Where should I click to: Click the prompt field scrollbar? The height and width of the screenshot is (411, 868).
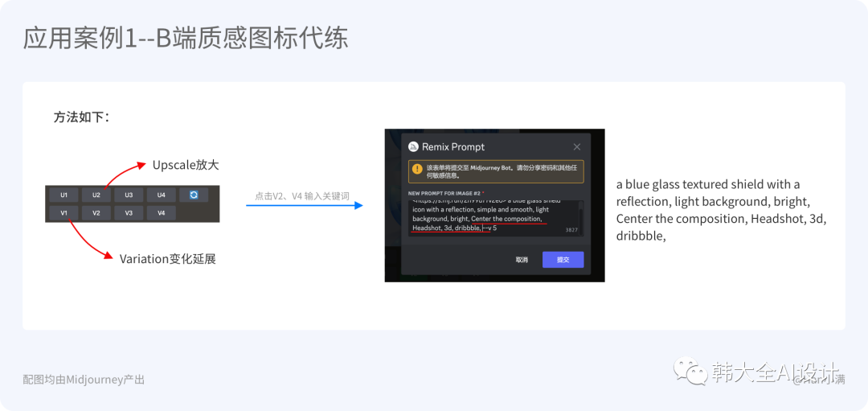point(581,218)
